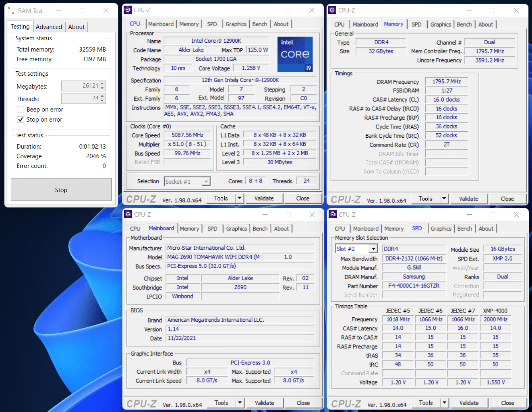The width and height of the screenshot is (532, 412).
Task: Enable the Beep on error checkbox
Action: click(21, 109)
